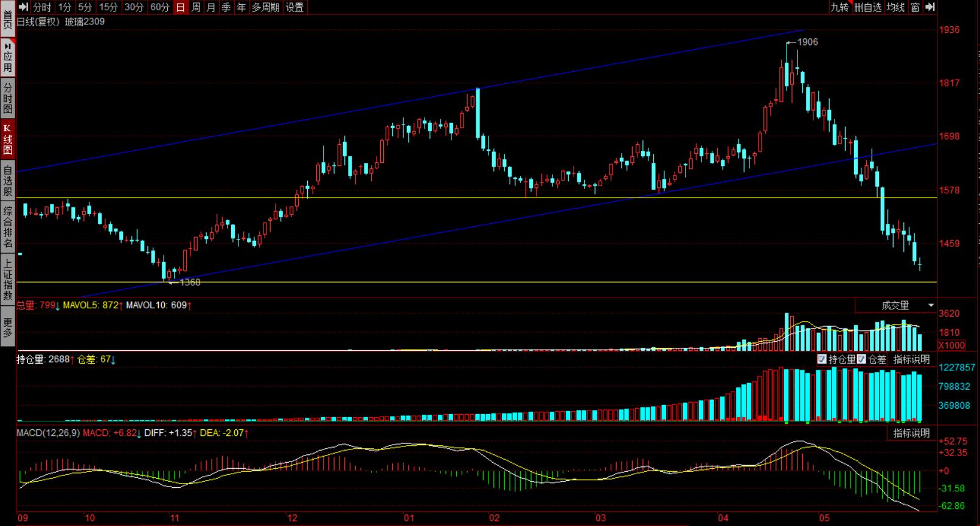Click the DIFF: +1.35 value
The height and width of the screenshot is (526, 980).
tap(170, 433)
